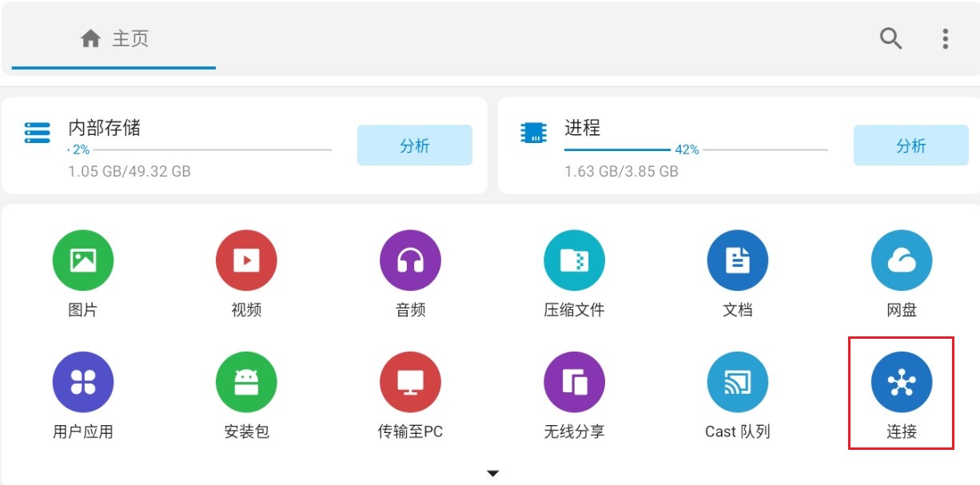Viewport: 980px width, 485px height.
Task: Open the Cast 队列 queue
Action: point(737,383)
